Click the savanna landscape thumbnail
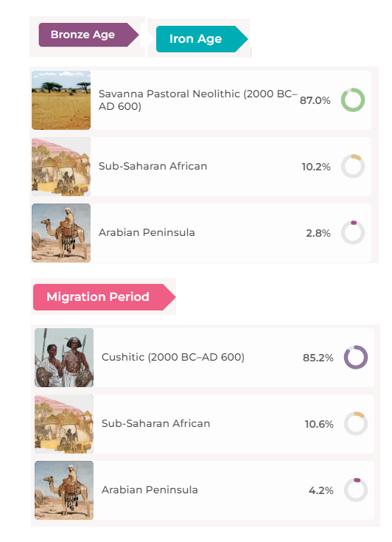Image resolution: width=392 pixels, height=542 pixels. pos(61,100)
